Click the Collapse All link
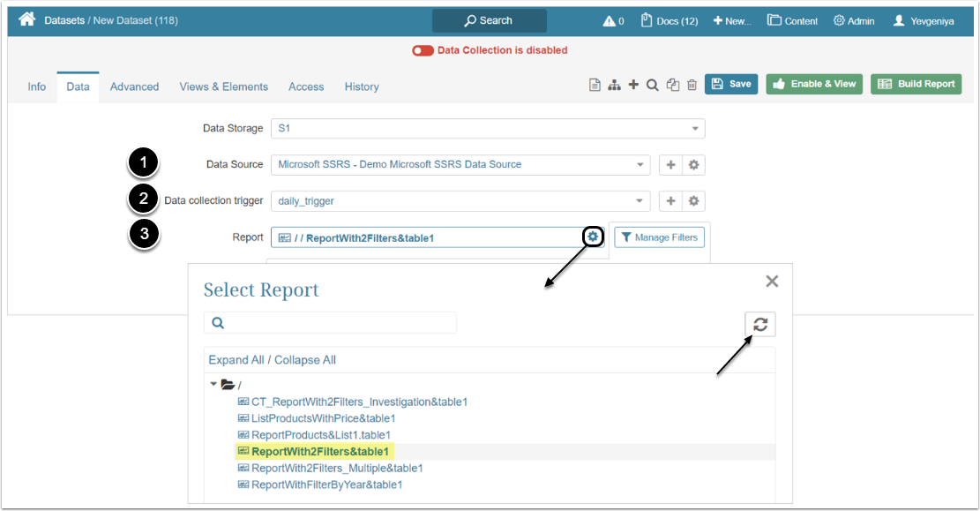 pos(305,360)
